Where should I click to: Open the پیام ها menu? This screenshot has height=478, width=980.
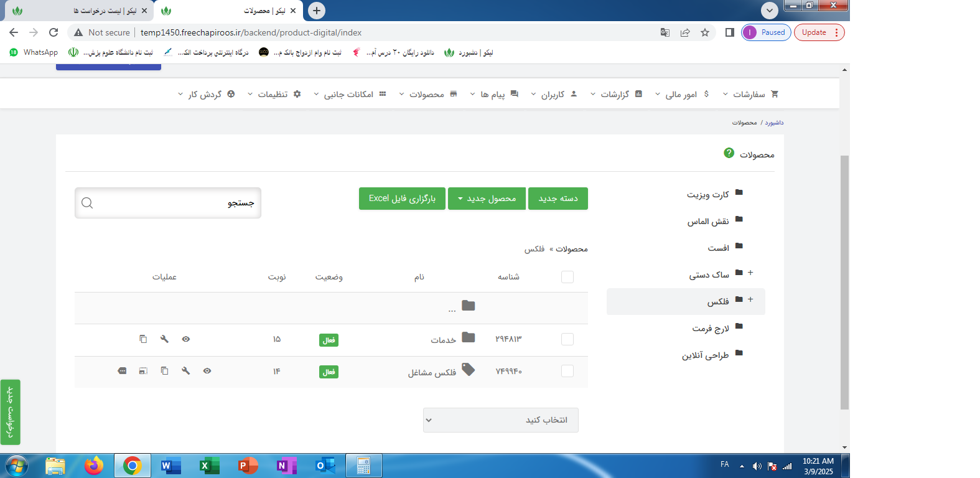(494, 95)
